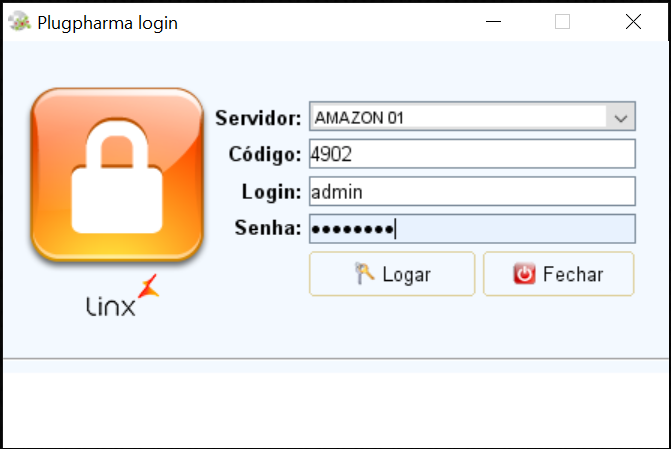671x449 pixels.
Task: Click the Plugpharma app icon in title bar
Action: click(x=19, y=22)
